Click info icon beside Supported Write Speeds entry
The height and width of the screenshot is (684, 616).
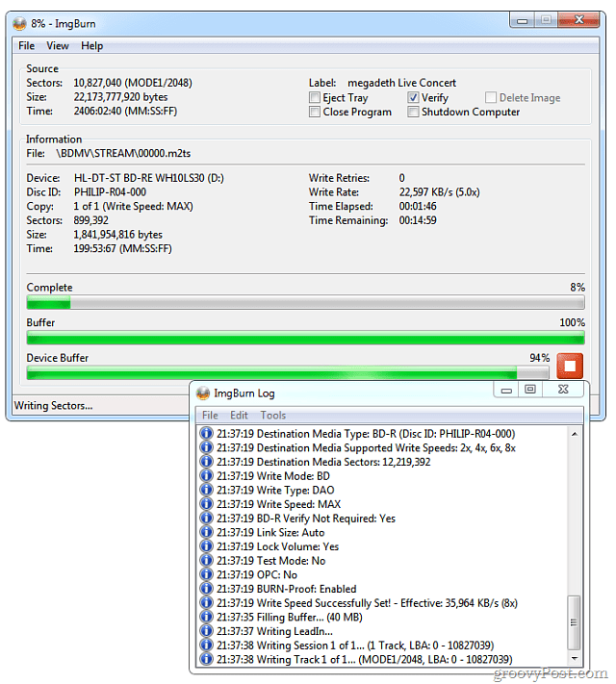206,447
